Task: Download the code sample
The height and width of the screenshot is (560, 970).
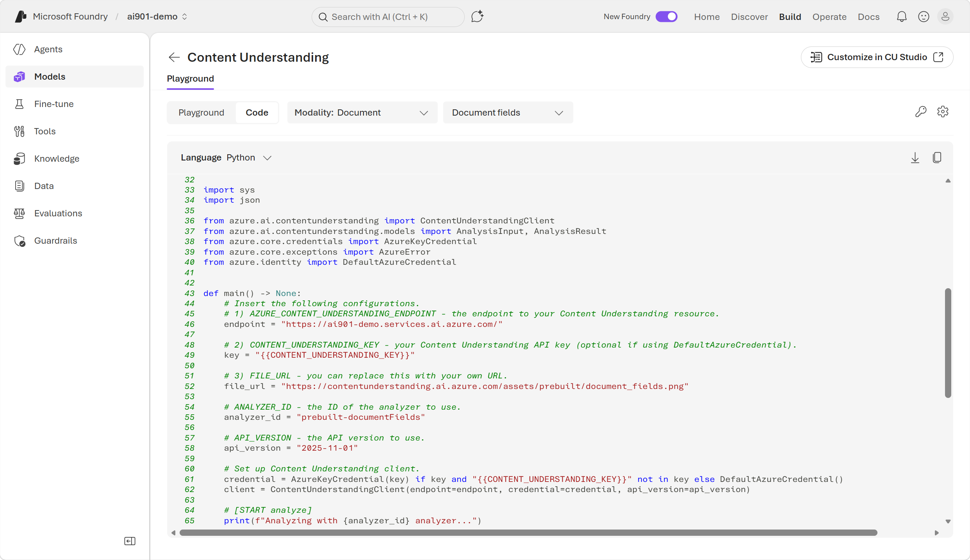Action: pyautogui.click(x=915, y=158)
